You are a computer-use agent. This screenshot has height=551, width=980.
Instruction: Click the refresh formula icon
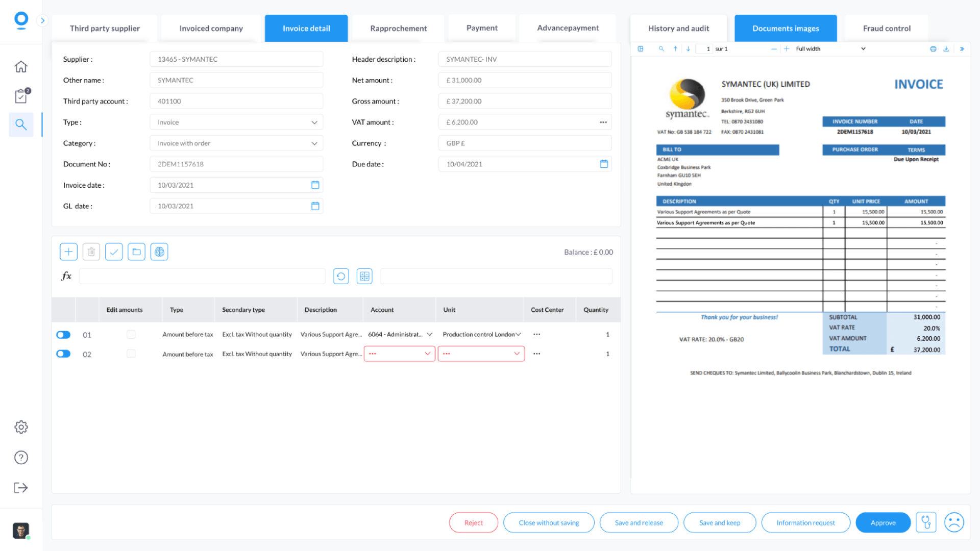pyautogui.click(x=341, y=276)
